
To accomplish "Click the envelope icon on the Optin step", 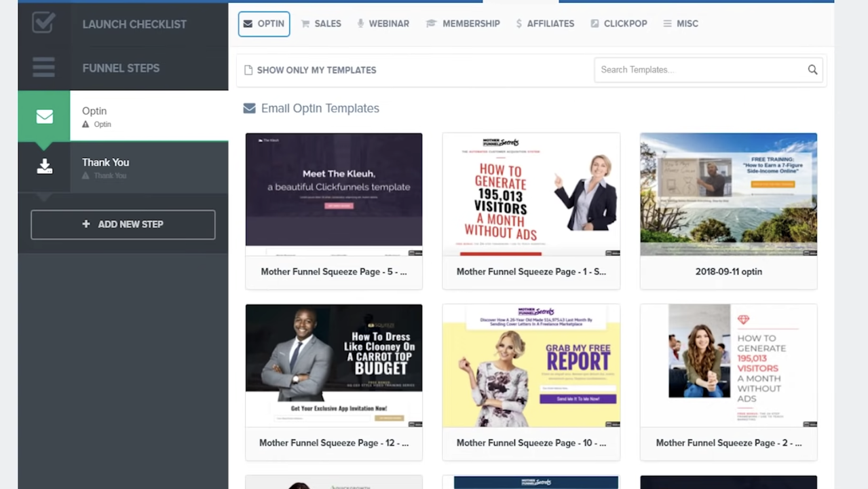I will pyautogui.click(x=44, y=116).
